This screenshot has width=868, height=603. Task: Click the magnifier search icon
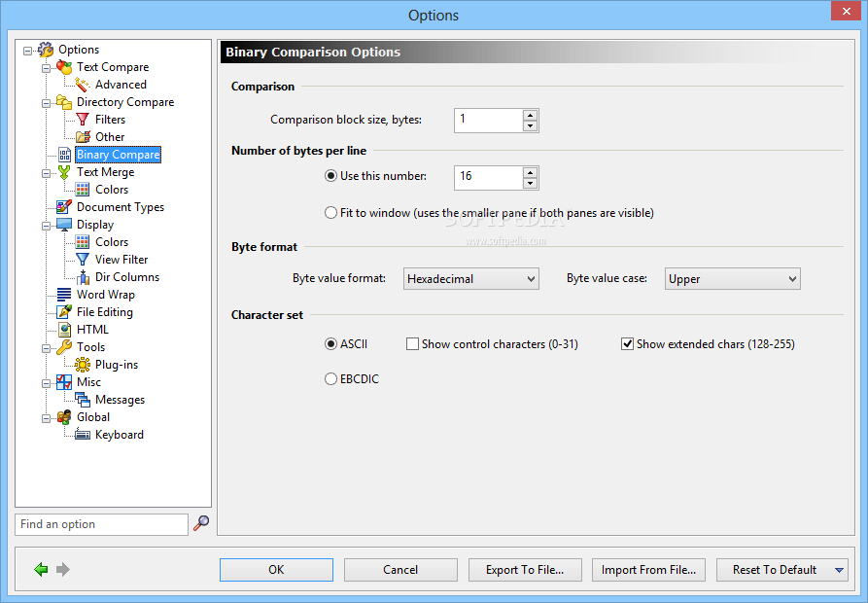coord(201,523)
